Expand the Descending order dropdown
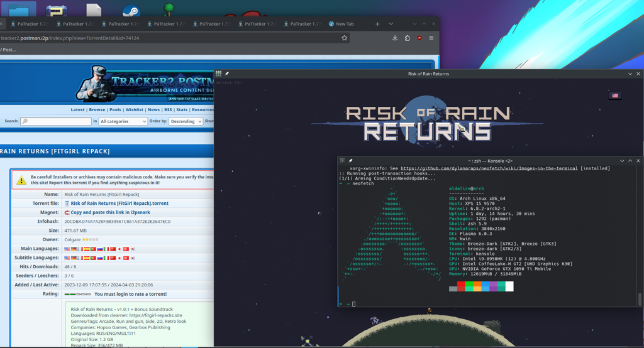The image size is (644, 348). (186, 121)
